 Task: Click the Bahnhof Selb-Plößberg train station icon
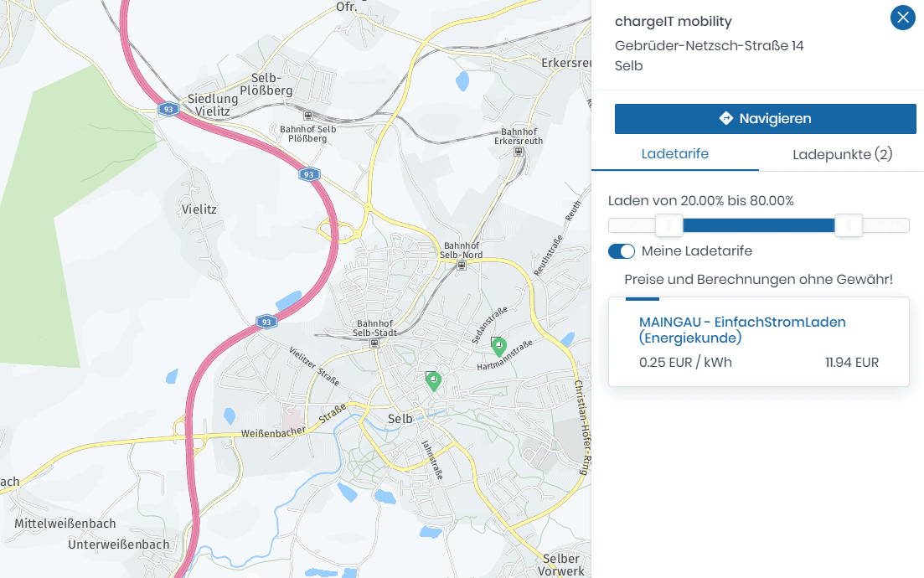[308, 116]
